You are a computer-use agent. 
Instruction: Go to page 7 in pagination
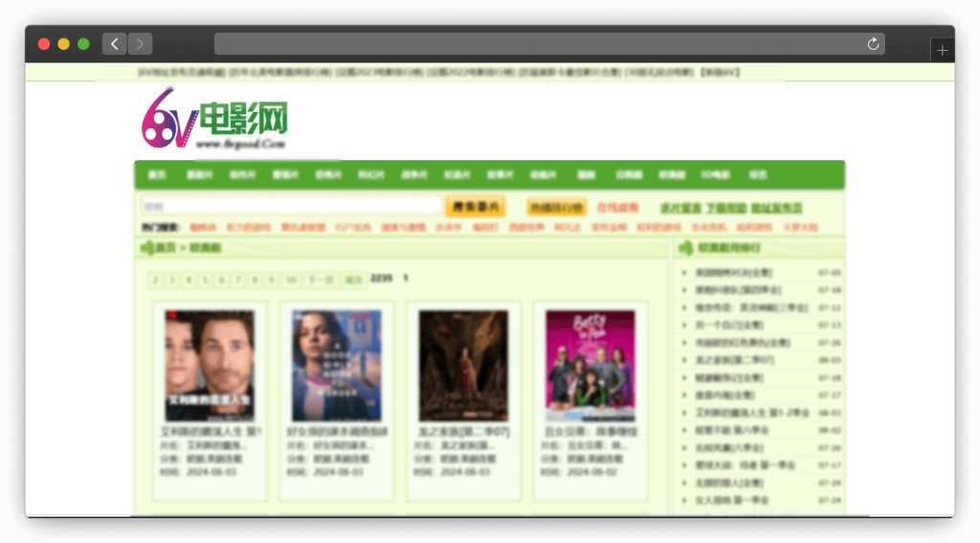[x=238, y=280]
